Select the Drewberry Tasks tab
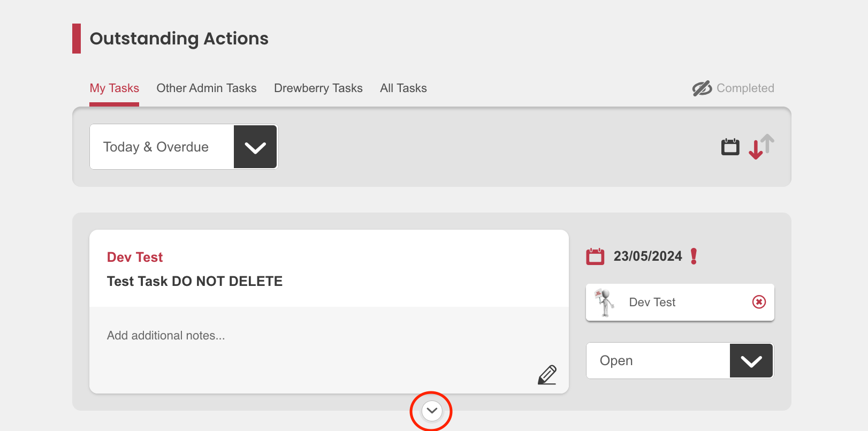Screen dimensions: 868x431 pyautogui.click(x=318, y=88)
